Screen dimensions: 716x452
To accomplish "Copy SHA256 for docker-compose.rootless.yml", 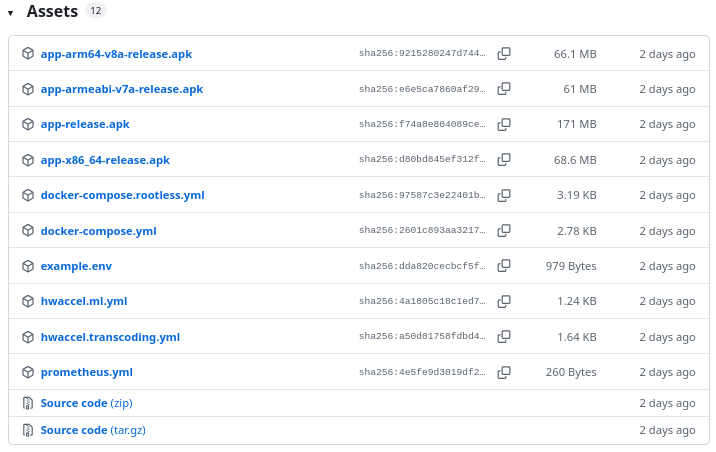I will [x=504, y=195].
